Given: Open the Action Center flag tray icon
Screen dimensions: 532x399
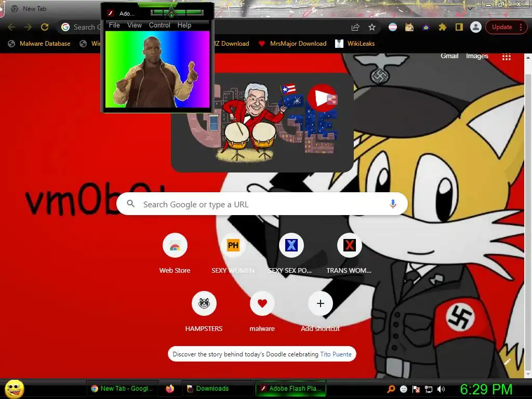Looking at the screenshot, I should (x=416, y=389).
